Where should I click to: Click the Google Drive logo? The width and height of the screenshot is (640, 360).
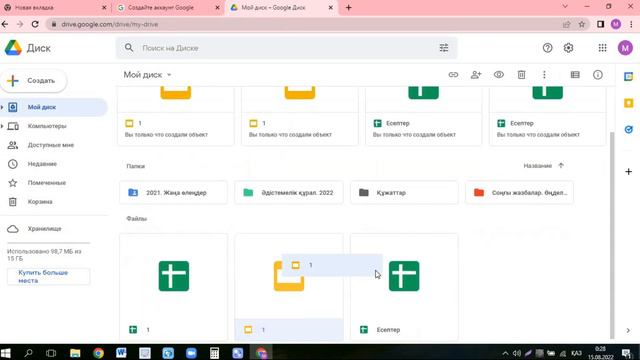pyautogui.click(x=13, y=48)
